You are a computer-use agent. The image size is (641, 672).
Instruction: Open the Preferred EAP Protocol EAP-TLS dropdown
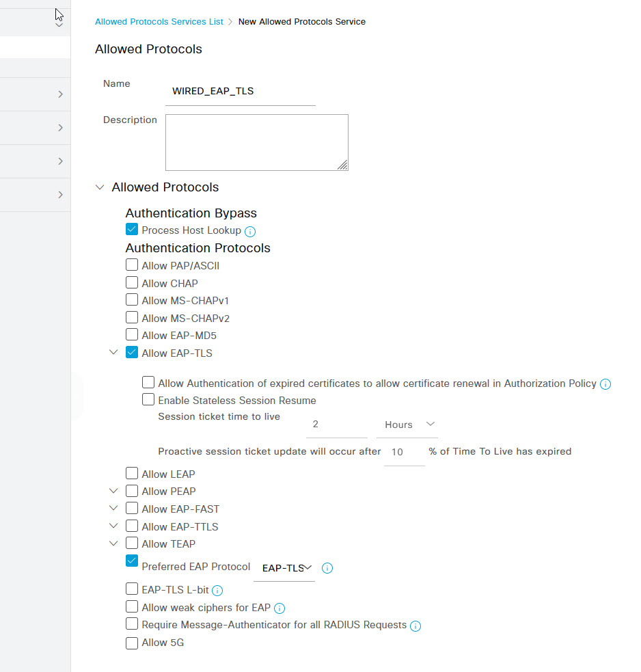[284, 568]
